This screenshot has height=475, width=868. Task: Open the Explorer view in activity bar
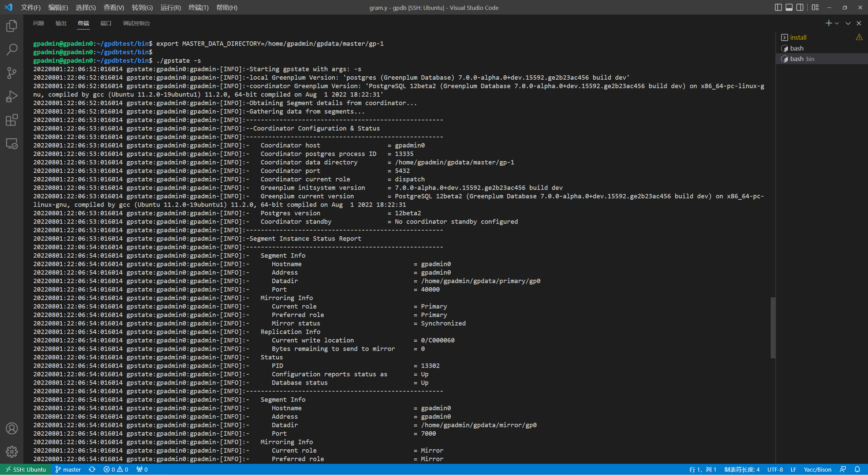tap(12, 26)
